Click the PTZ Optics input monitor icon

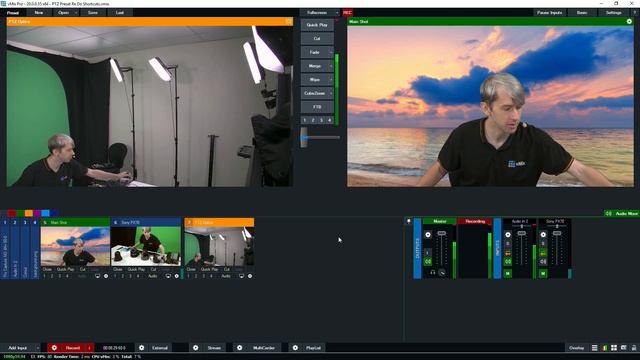coord(241,276)
